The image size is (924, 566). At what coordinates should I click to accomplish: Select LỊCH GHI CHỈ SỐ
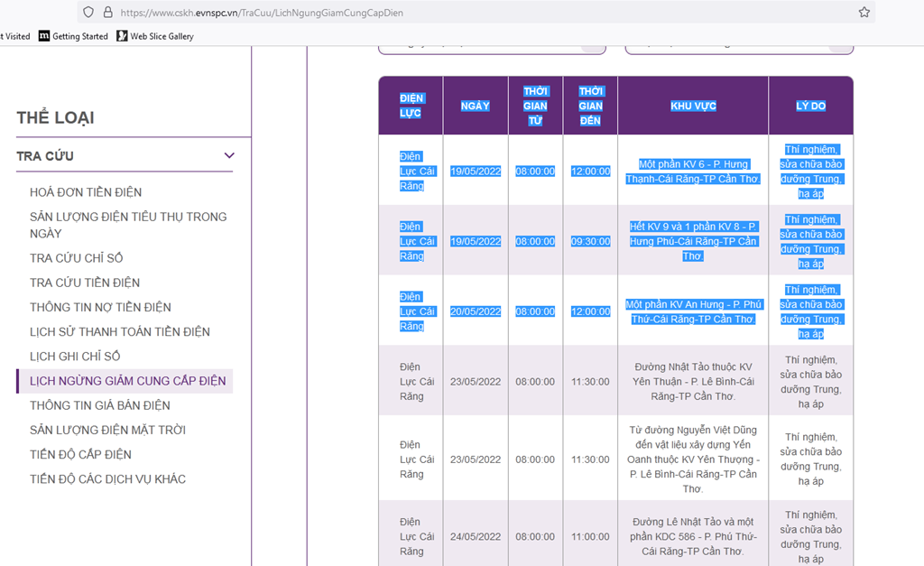click(75, 357)
